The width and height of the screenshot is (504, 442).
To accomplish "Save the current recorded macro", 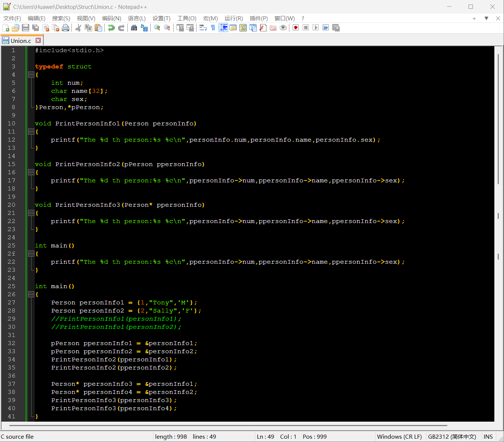I will 336,28.
